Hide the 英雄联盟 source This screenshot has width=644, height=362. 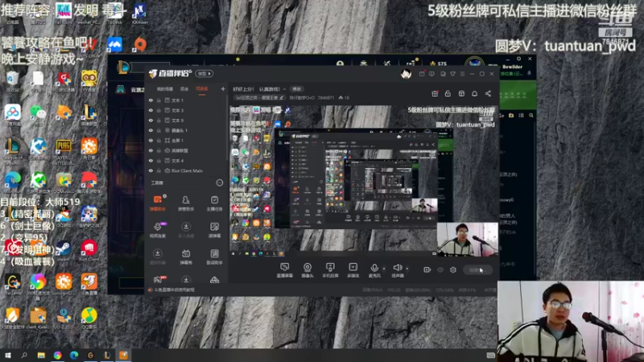point(151,150)
